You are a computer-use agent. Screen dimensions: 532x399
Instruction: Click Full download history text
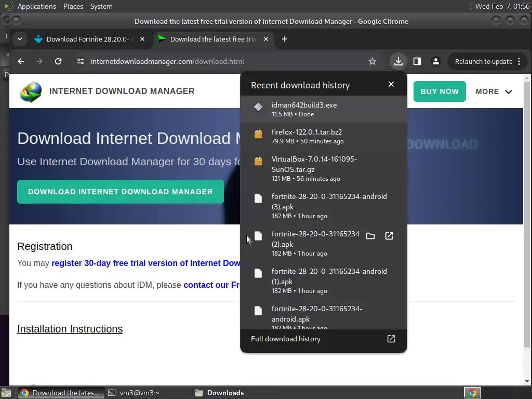click(x=285, y=339)
